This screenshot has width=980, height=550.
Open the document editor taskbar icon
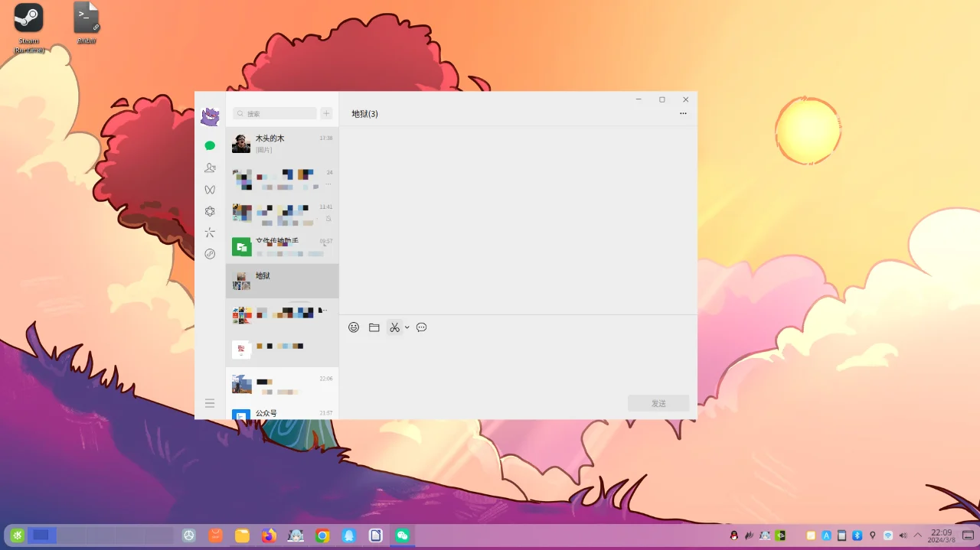coord(375,535)
